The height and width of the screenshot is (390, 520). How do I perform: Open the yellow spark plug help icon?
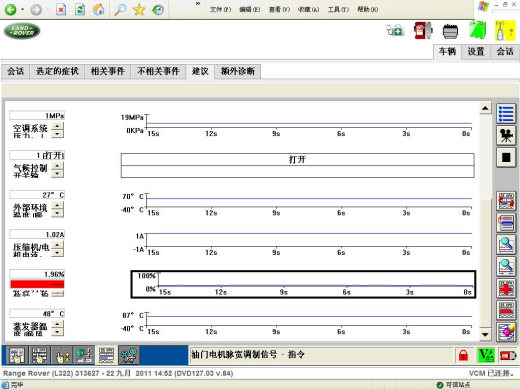pyautogui.click(x=504, y=30)
